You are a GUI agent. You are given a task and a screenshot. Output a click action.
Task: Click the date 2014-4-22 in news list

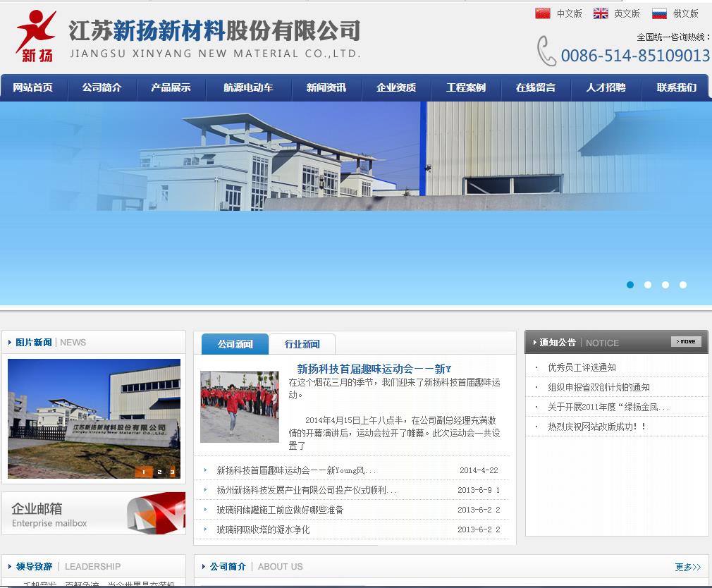(479, 470)
